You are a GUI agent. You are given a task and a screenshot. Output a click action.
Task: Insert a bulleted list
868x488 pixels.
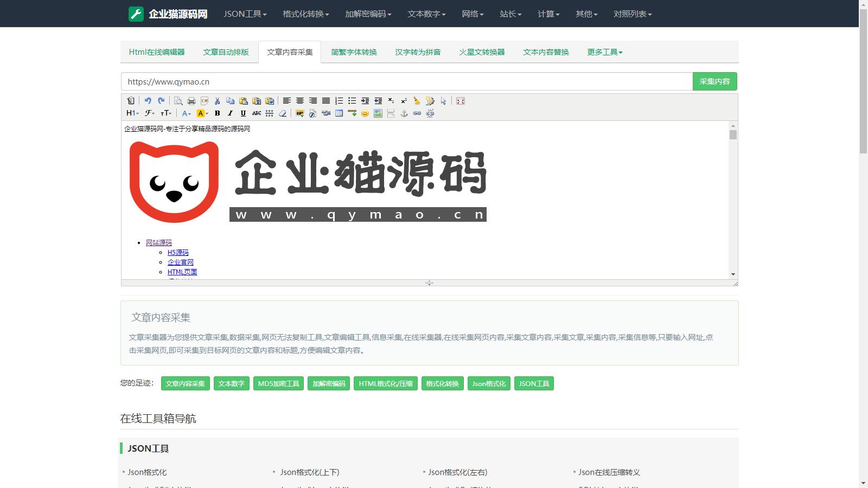tap(352, 101)
